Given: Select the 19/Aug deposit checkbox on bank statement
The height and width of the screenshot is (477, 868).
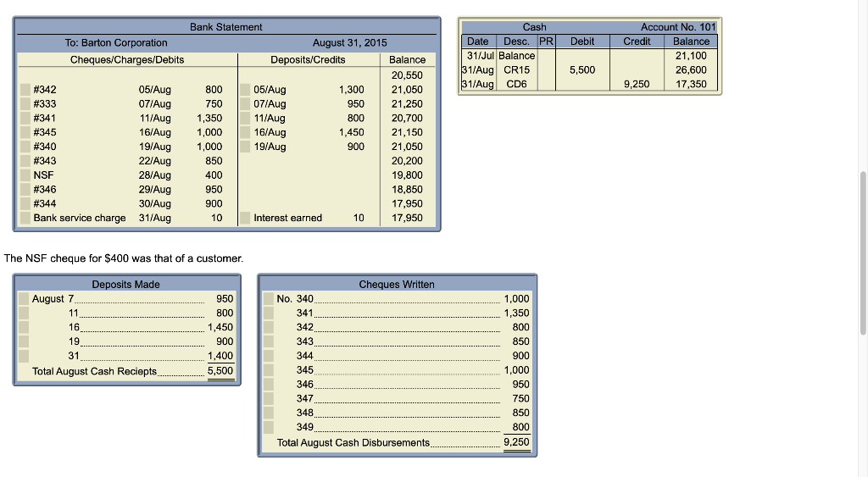Looking at the screenshot, I should [x=245, y=147].
